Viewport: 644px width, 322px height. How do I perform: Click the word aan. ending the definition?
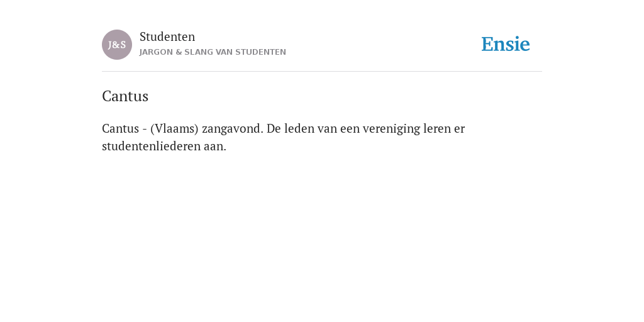click(x=215, y=146)
